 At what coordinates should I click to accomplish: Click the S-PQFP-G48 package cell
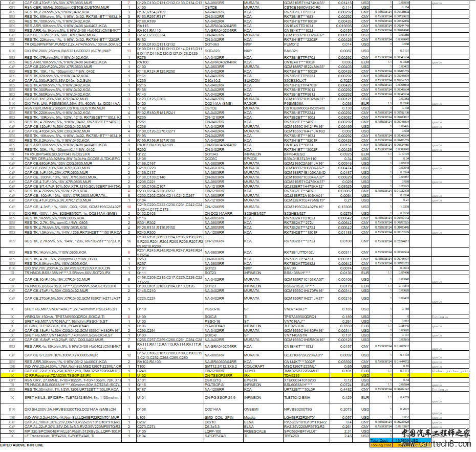click(x=224, y=436)
